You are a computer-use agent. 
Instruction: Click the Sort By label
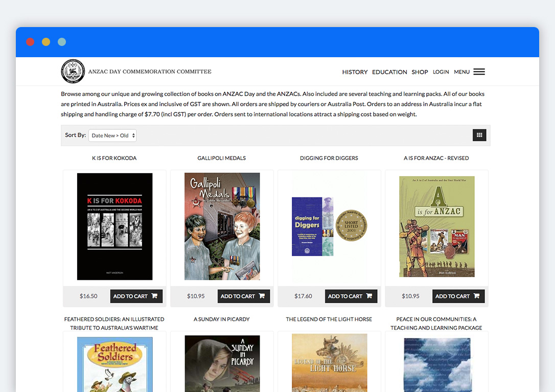coord(76,135)
